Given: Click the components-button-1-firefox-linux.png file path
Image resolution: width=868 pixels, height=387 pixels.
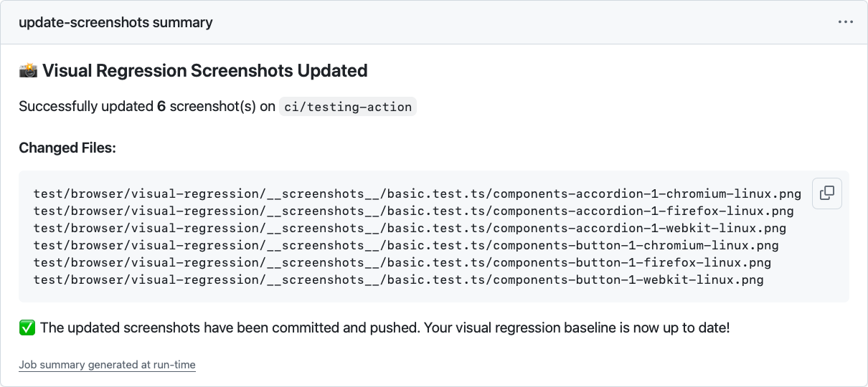Looking at the screenshot, I should pyautogui.click(x=402, y=262).
